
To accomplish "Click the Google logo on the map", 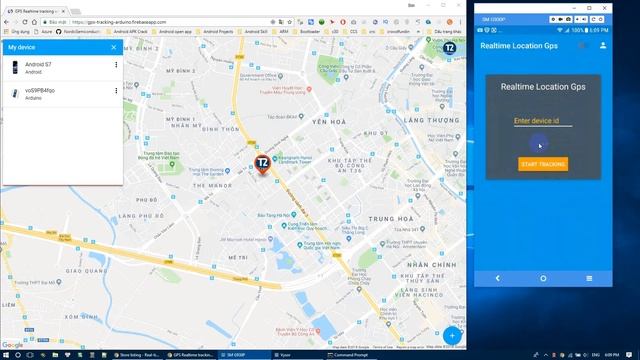I will 13,345.
